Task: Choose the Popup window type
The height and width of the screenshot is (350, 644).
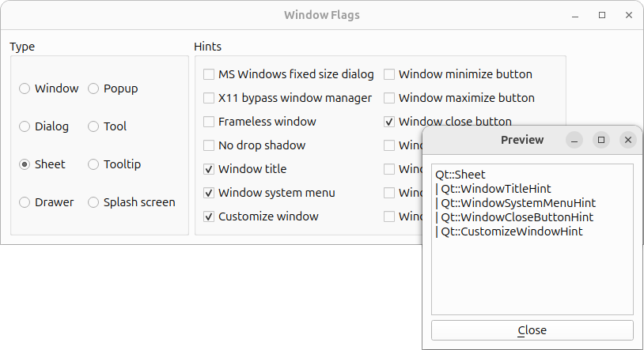Action: [94, 88]
